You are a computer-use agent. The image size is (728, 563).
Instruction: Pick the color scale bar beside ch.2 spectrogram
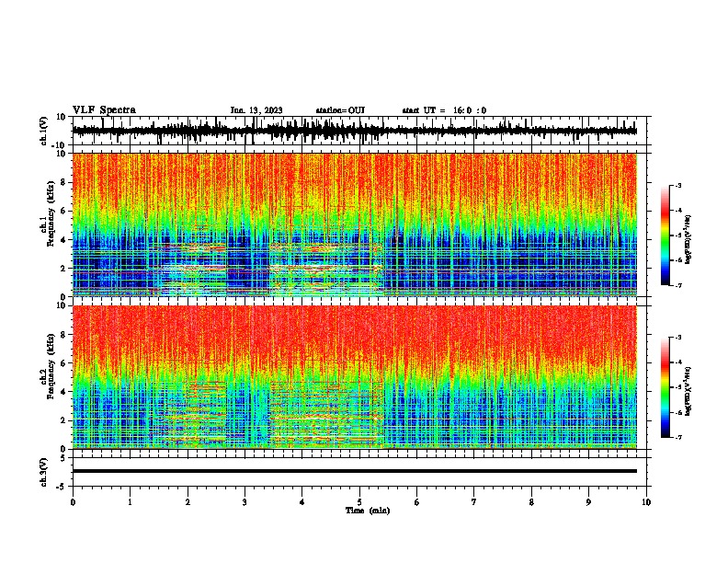point(665,387)
